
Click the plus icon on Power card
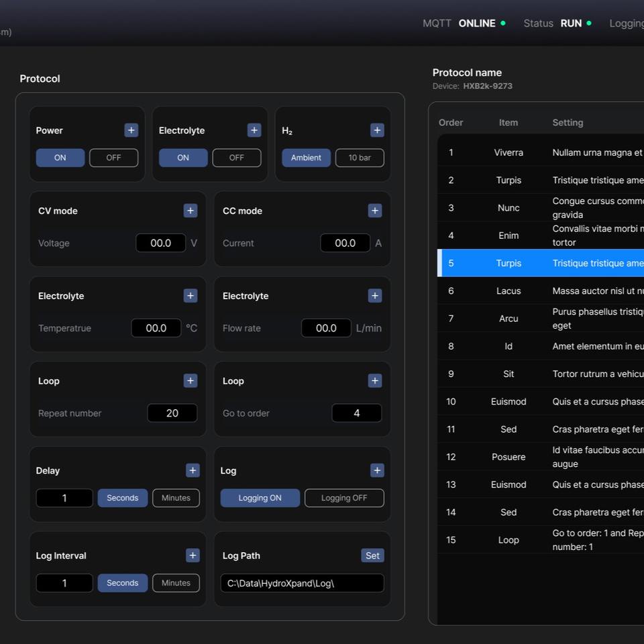click(131, 130)
